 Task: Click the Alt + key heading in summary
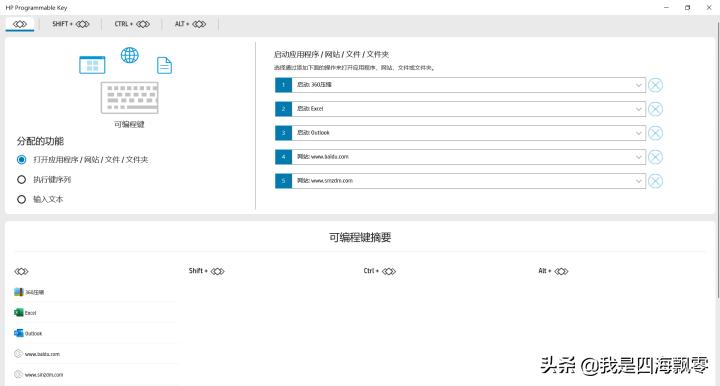point(553,271)
